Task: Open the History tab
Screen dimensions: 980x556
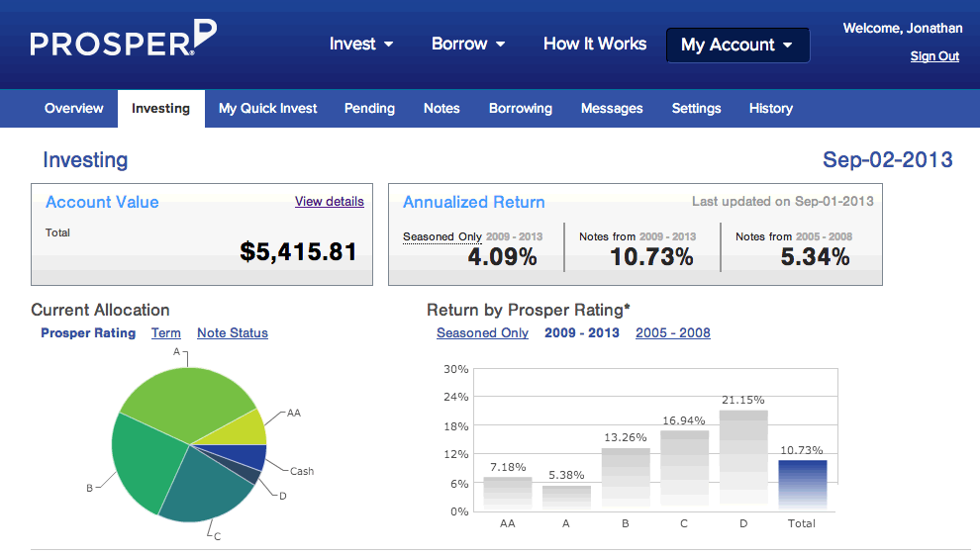Action: tap(770, 108)
